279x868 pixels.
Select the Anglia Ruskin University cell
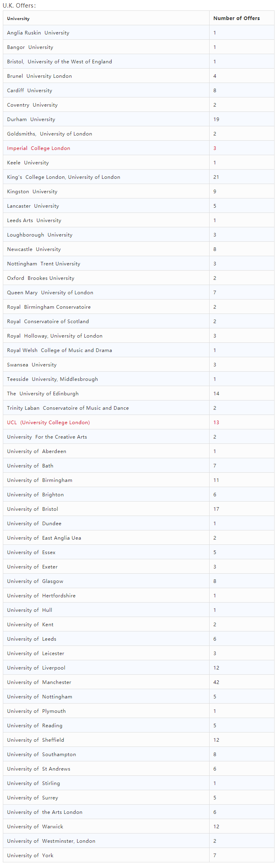point(38,33)
